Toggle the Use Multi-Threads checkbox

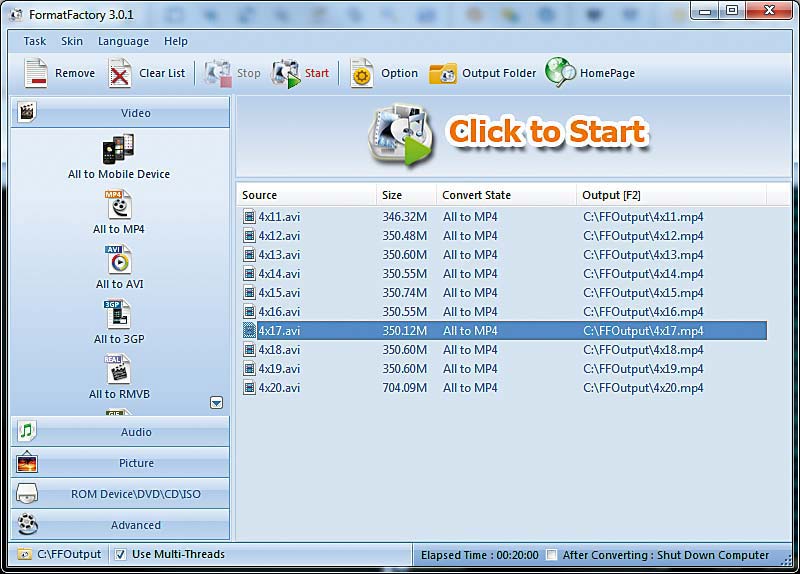[x=120, y=555]
